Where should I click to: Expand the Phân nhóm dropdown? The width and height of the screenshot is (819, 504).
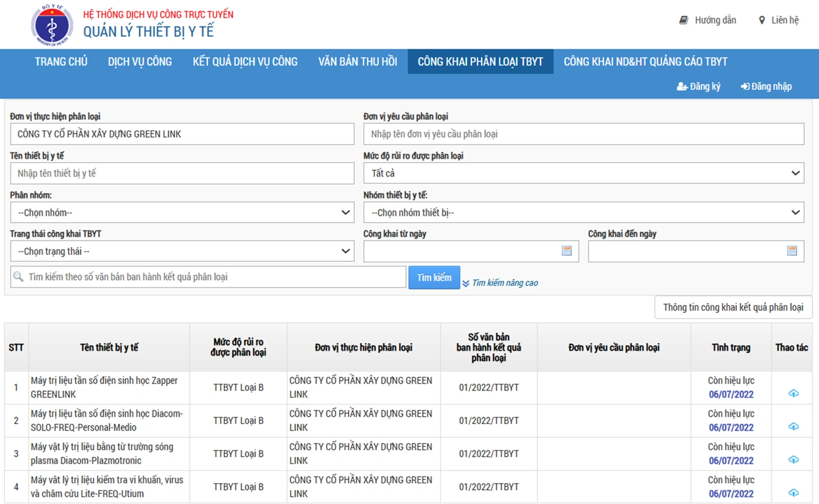click(x=182, y=212)
